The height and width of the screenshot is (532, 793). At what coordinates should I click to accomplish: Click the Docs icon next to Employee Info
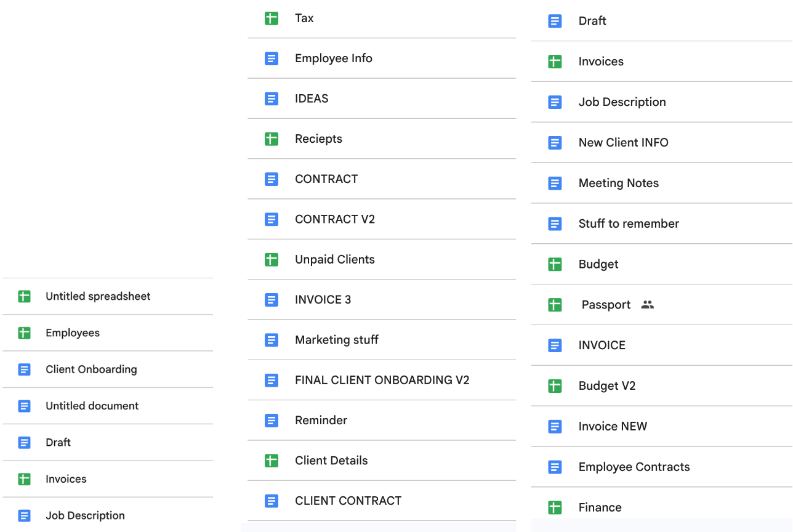click(272, 58)
